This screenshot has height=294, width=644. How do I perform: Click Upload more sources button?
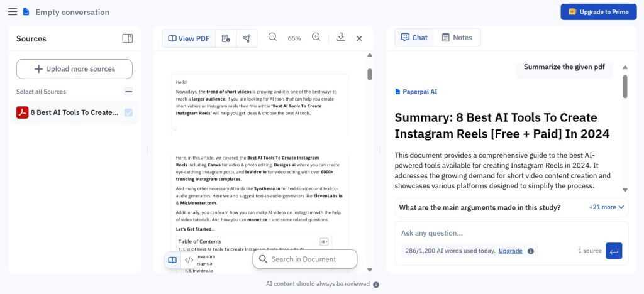[x=74, y=69]
